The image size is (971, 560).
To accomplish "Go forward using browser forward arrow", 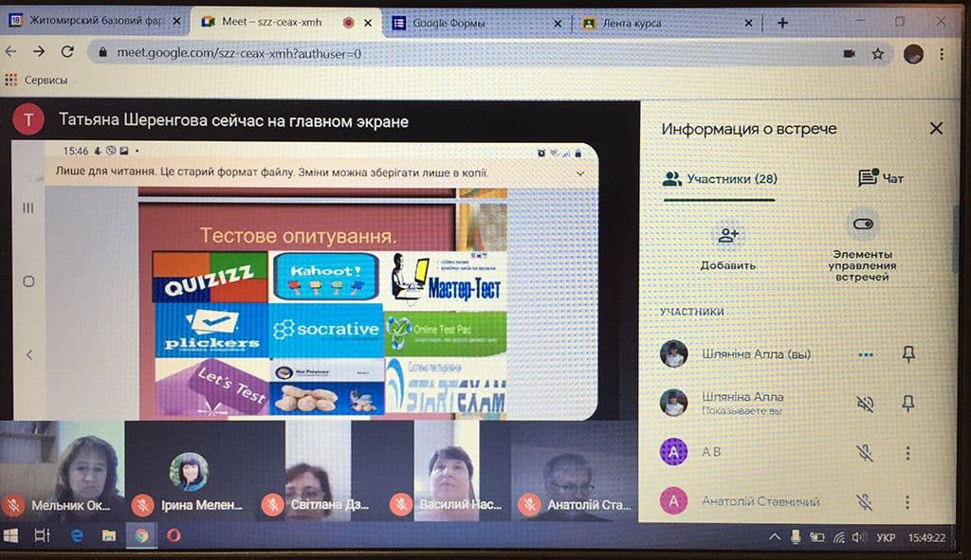I will tap(39, 52).
